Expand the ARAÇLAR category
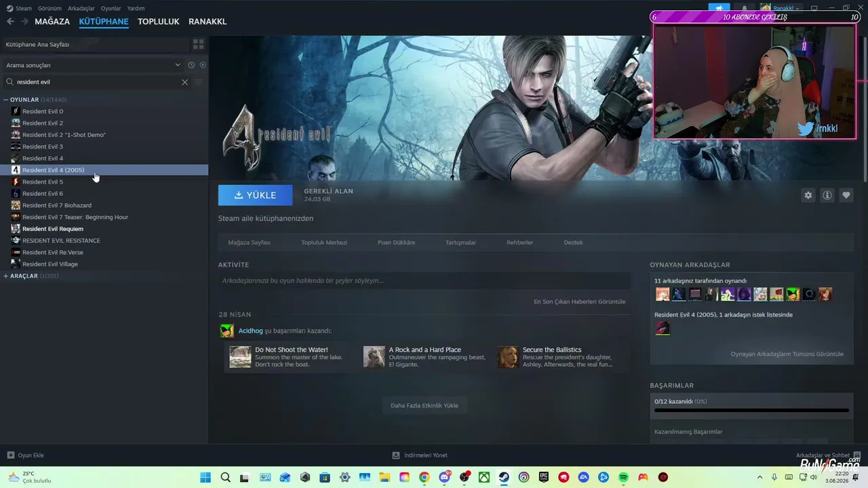This screenshot has width=868, height=488. (6, 276)
